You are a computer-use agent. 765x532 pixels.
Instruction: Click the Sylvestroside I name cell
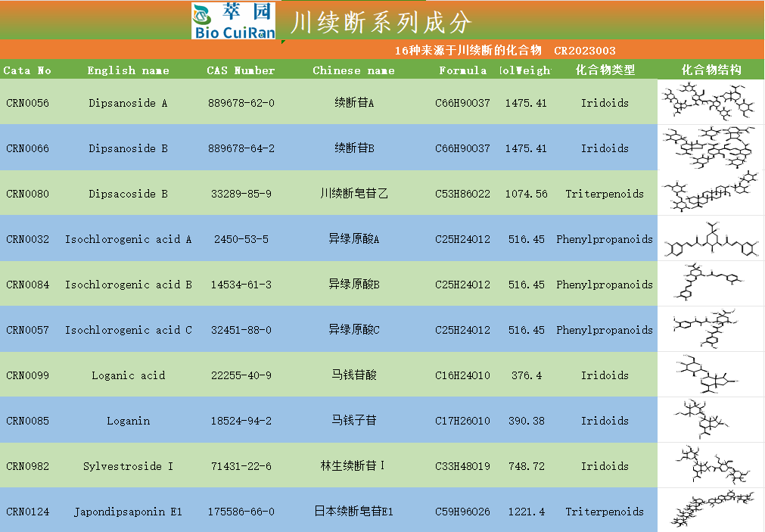point(129,466)
